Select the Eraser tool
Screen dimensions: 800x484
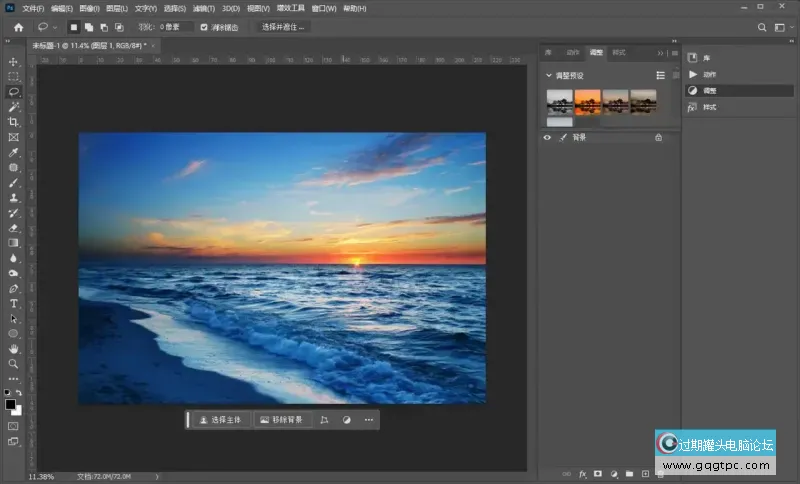coord(13,228)
